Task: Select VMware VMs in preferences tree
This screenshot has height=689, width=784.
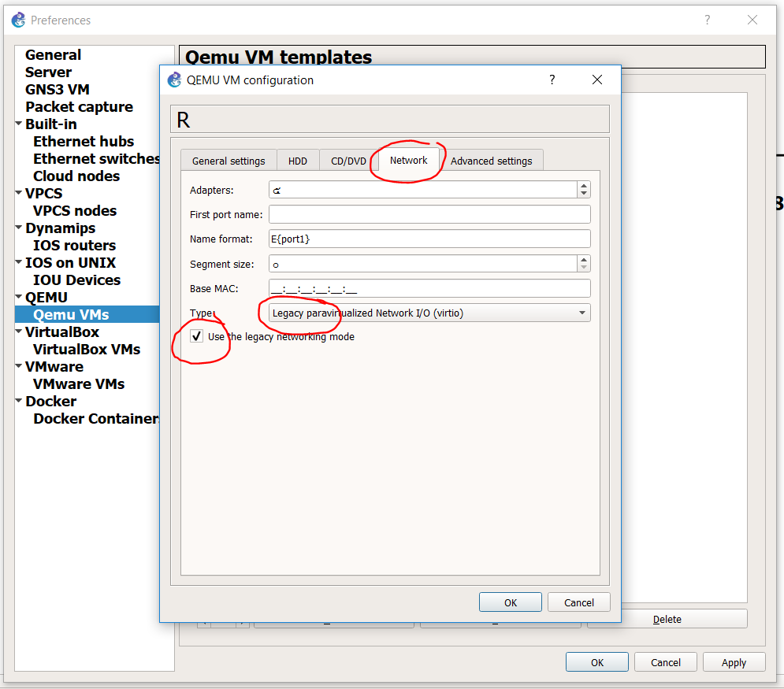Action: (x=79, y=384)
